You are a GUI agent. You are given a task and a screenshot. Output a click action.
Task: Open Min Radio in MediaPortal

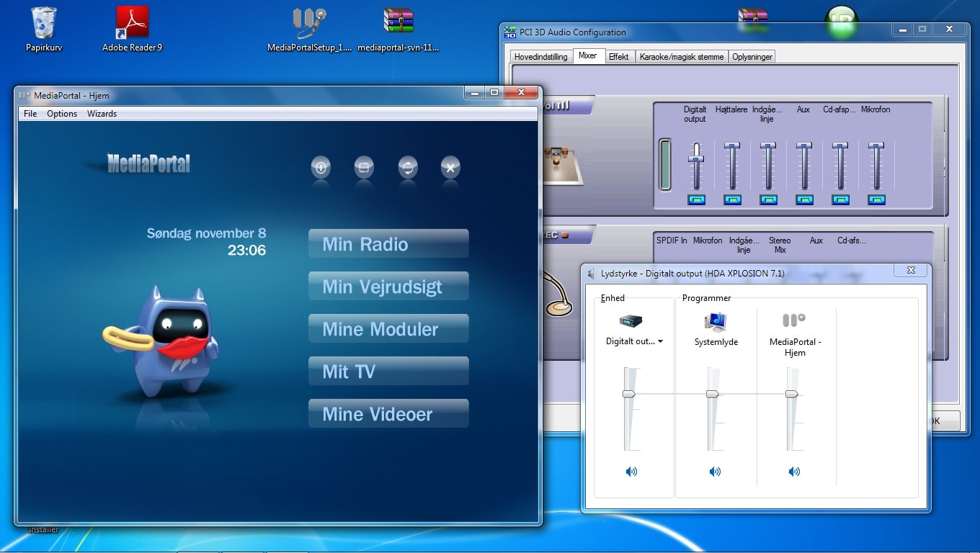coord(388,243)
